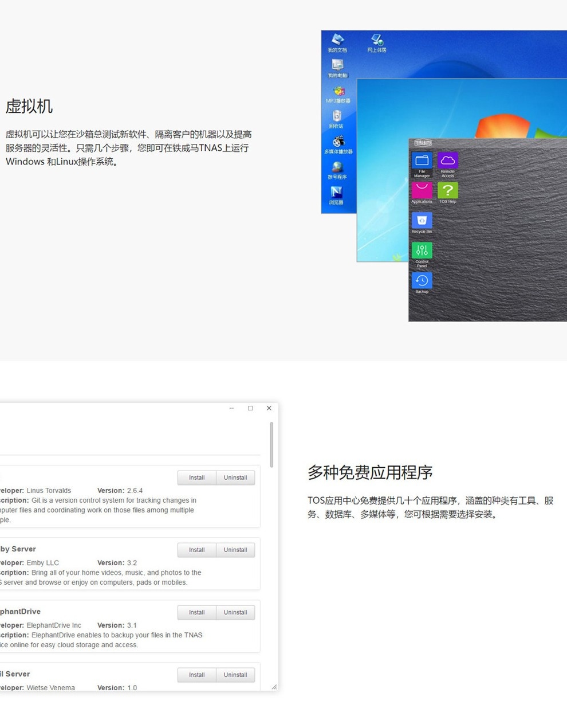Maximize the application center window
The image size is (567, 728).
(x=250, y=408)
